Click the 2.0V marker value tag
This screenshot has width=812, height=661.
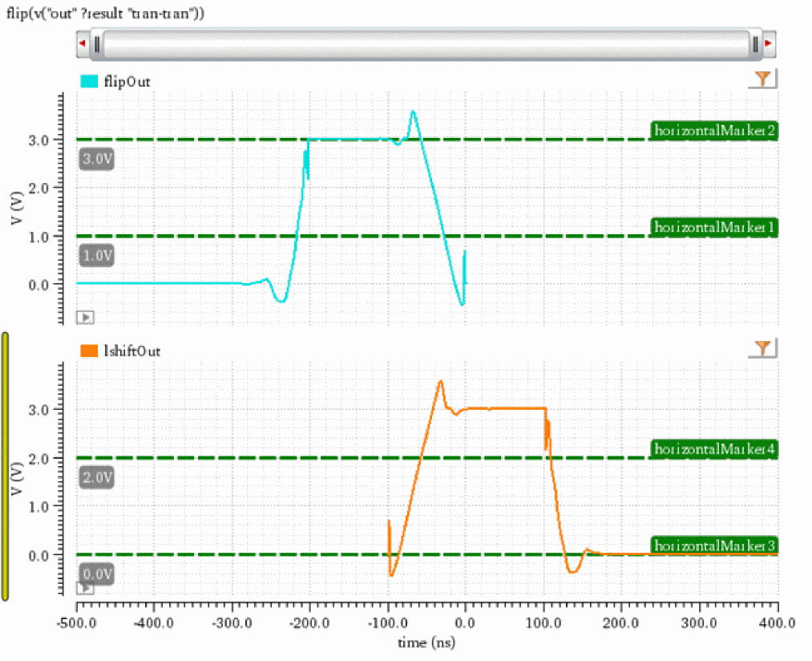pyautogui.click(x=97, y=477)
